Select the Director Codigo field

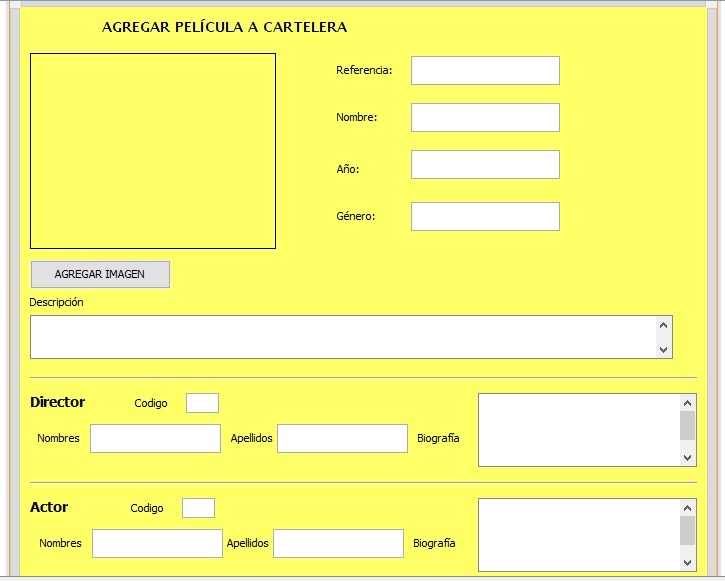203,403
